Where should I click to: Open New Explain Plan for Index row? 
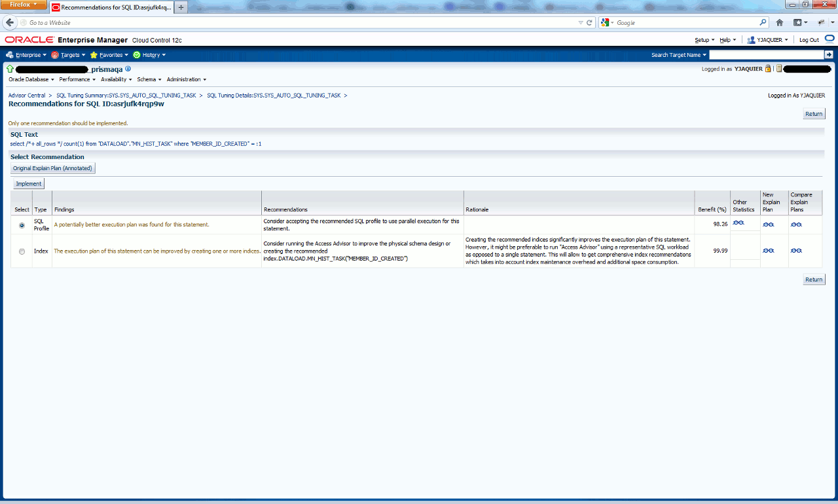(769, 251)
